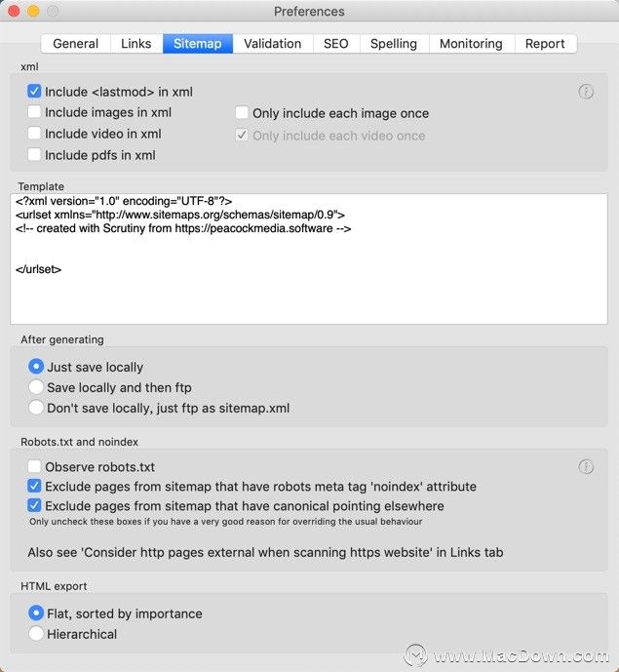This screenshot has height=672, width=619.
Task: Enable Include images in xml
Action: pos(34,112)
